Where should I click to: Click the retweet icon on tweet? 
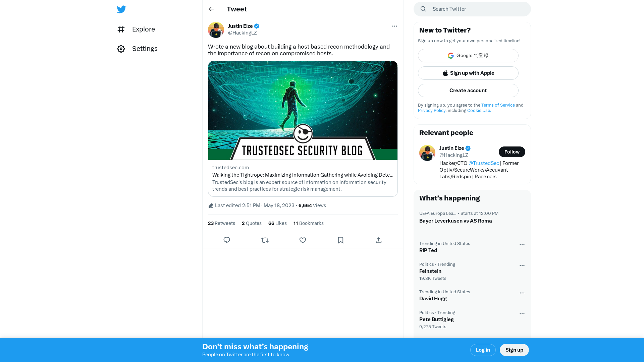pos(265,240)
